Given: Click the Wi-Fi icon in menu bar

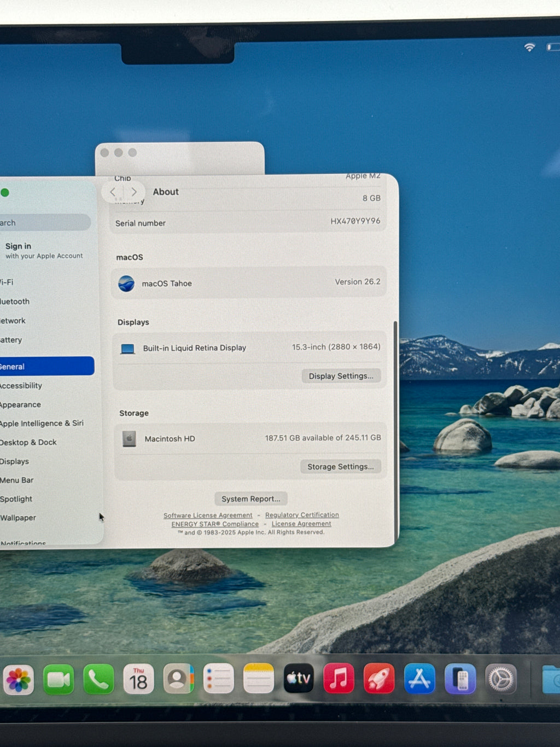Looking at the screenshot, I should coord(529,48).
